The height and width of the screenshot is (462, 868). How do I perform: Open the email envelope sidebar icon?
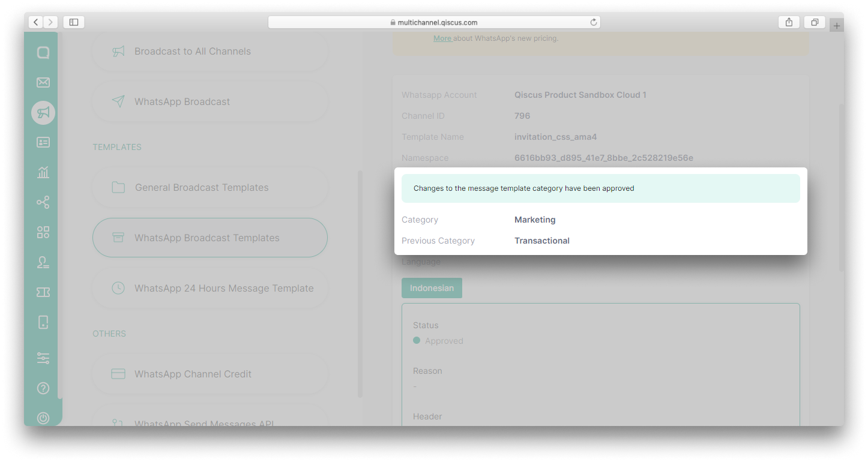click(x=43, y=83)
